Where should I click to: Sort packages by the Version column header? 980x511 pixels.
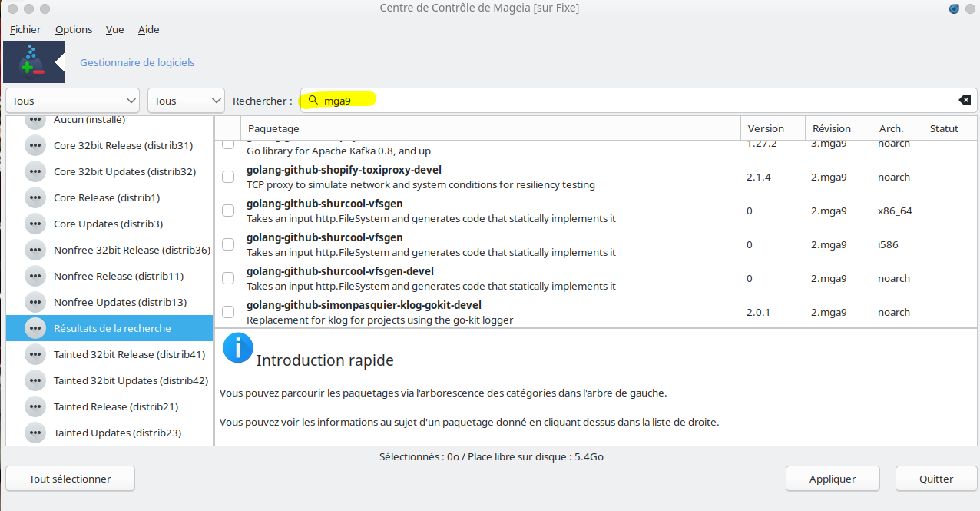coord(773,128)
